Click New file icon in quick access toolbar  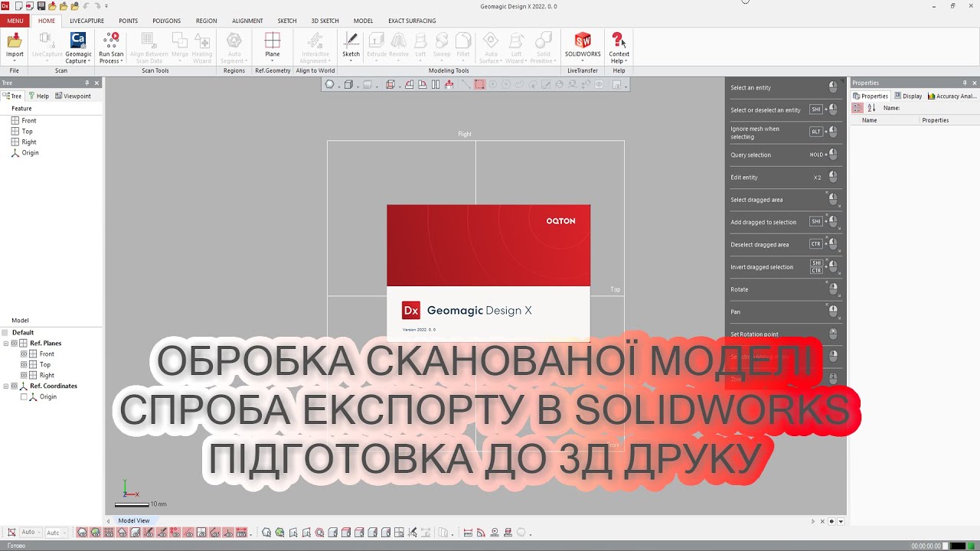[18, 6]
